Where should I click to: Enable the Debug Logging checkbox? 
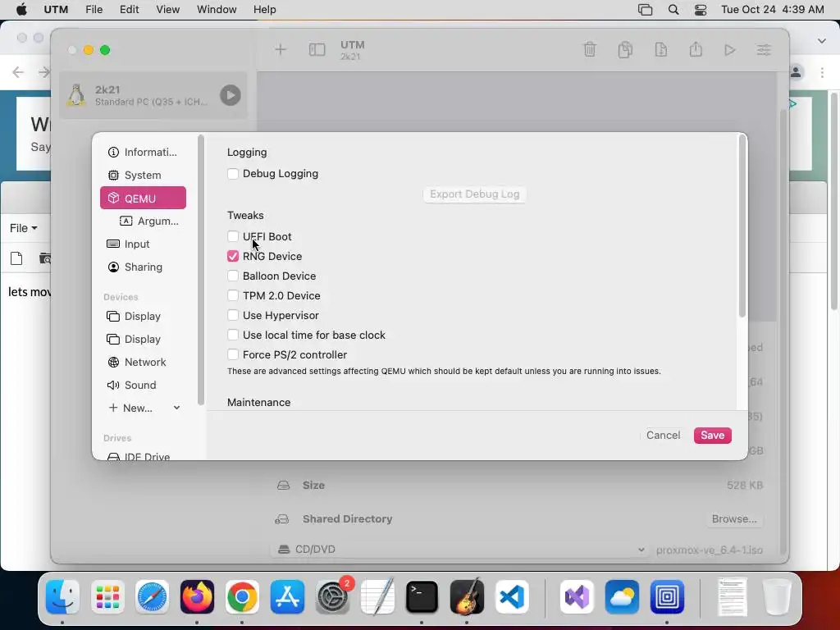pyautogui.click(x=232, y=174)
